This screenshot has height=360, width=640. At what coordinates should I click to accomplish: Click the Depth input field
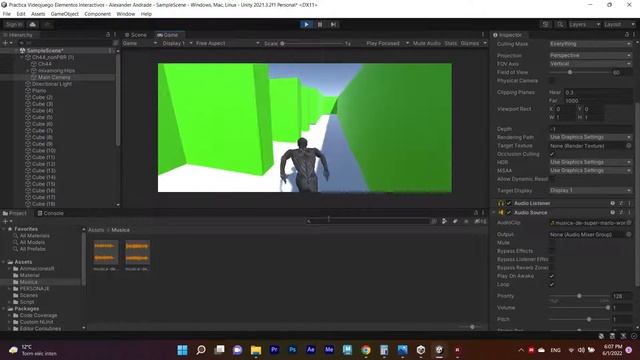click(590, 129)
